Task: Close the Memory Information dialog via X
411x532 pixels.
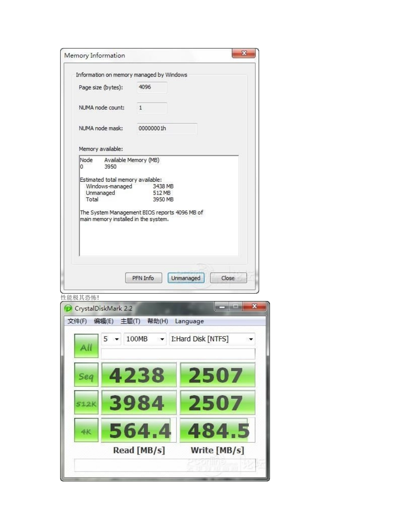Action: click(244, 53)
